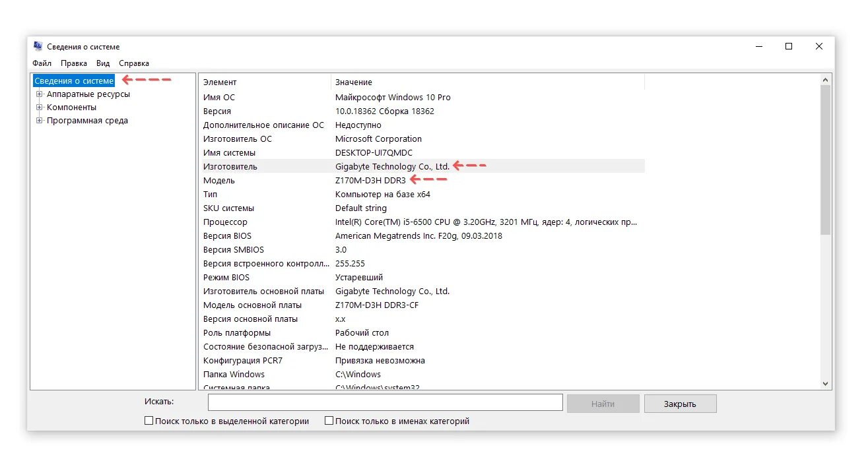Click the Найти button
Viewport: 868px width, 461px height.
coord(603,404)
